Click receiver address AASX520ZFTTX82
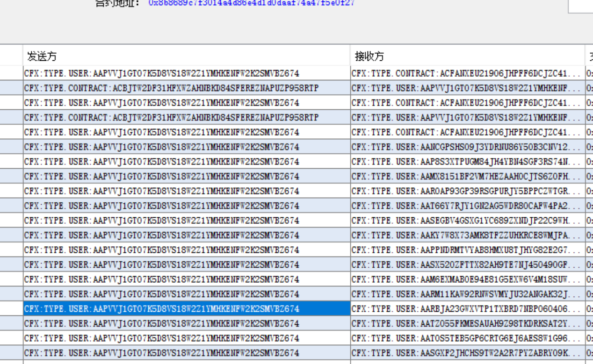 click(x=468, y=264)
